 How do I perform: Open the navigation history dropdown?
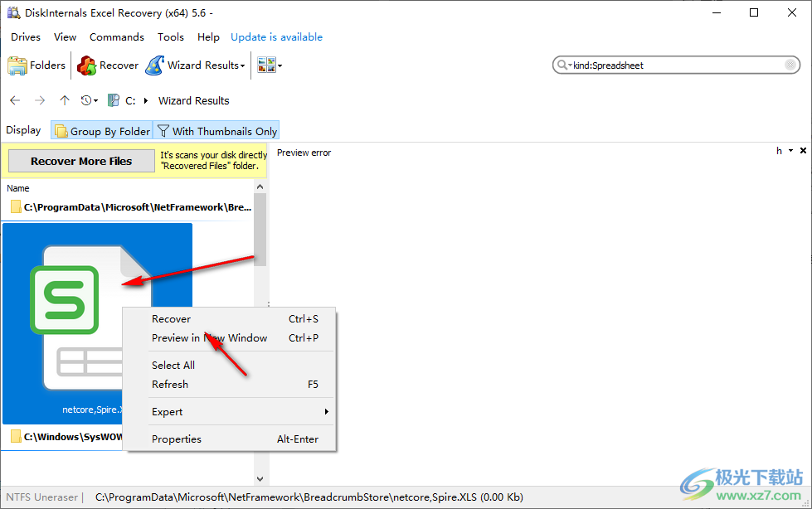(x=89, y=100)
